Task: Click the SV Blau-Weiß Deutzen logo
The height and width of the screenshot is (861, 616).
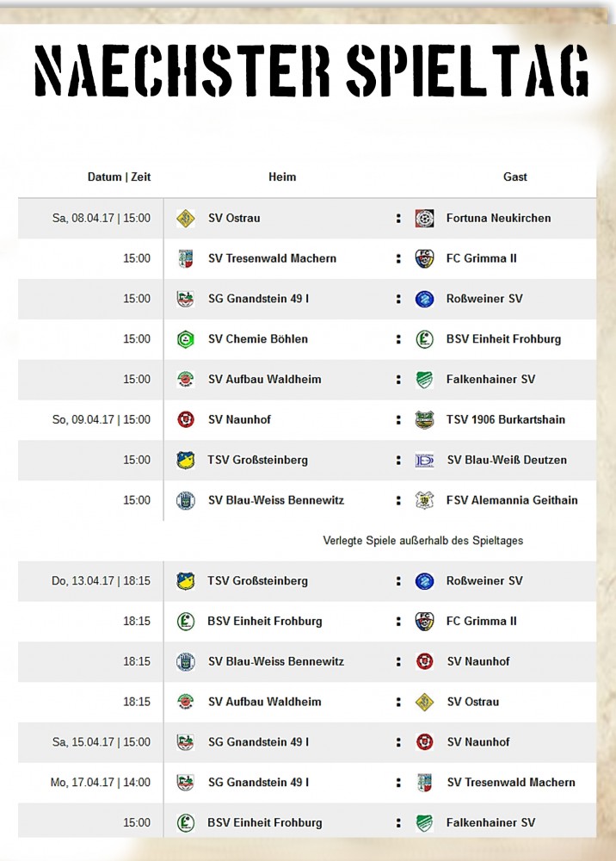Action: pyautogui.click(x=424, y=460)
